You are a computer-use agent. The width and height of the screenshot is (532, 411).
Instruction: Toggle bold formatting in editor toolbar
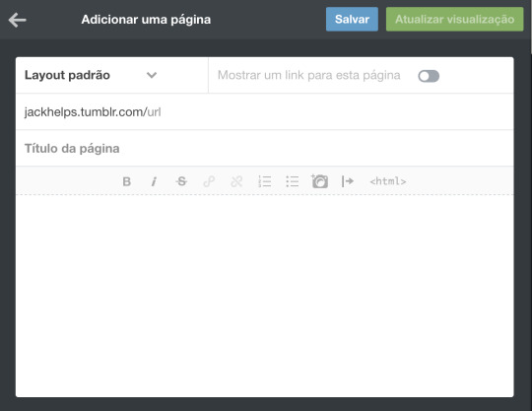click(x=126, y=181)
